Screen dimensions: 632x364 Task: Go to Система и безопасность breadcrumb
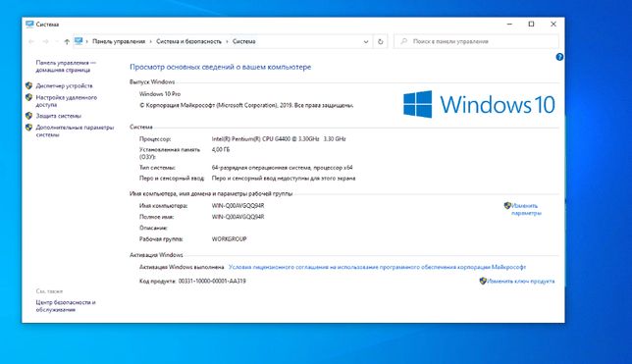188,41
